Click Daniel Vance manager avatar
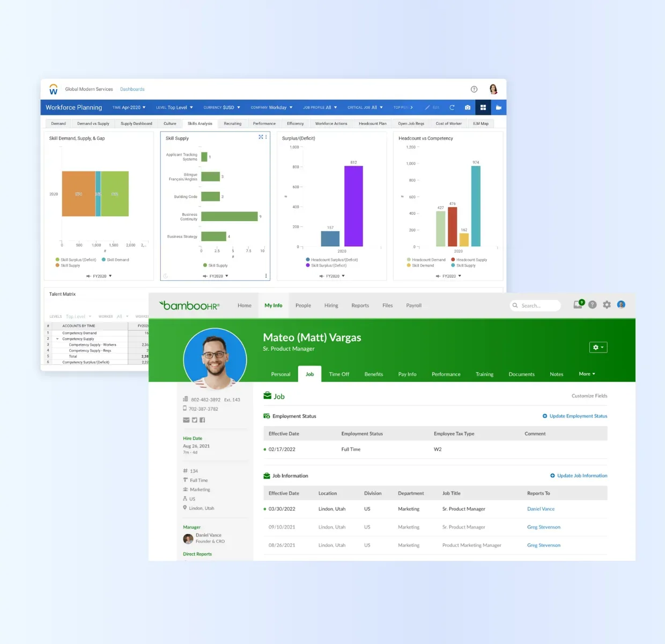Screen dimensions: 665x644 [188, 538]
